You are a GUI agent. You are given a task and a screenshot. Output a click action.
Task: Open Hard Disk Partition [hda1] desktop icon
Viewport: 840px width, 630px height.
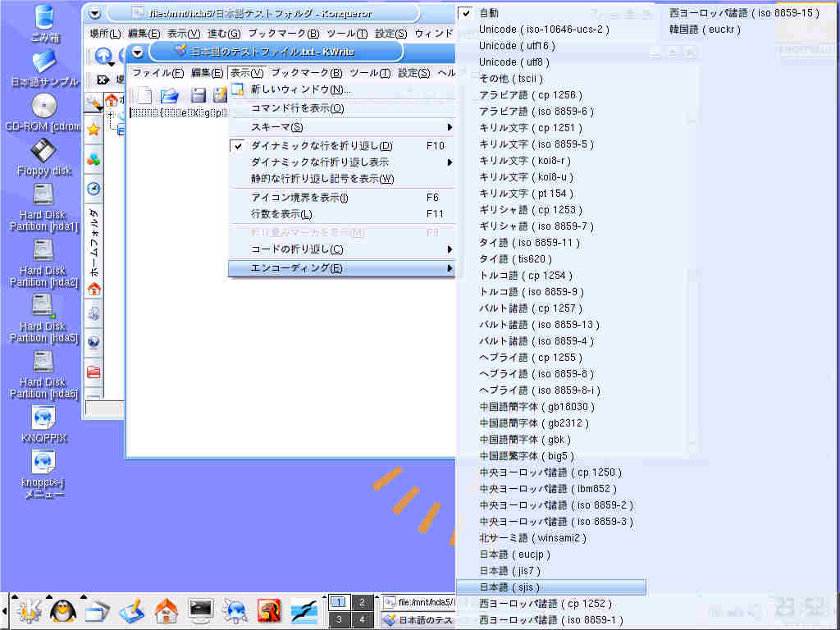coord(44,196)
